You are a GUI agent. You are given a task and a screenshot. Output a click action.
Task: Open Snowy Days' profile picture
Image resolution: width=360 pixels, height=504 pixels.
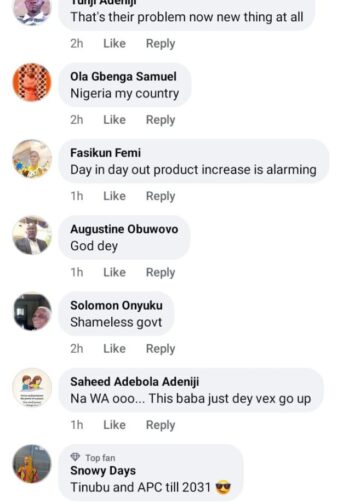click(32, 464)
